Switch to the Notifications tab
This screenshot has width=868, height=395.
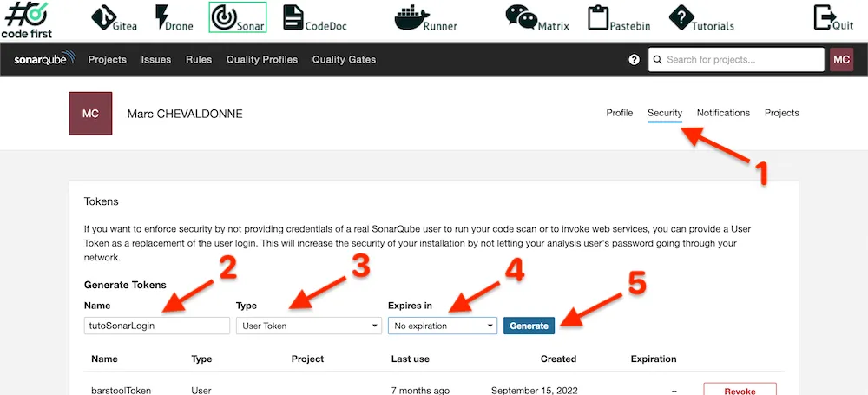723,113
